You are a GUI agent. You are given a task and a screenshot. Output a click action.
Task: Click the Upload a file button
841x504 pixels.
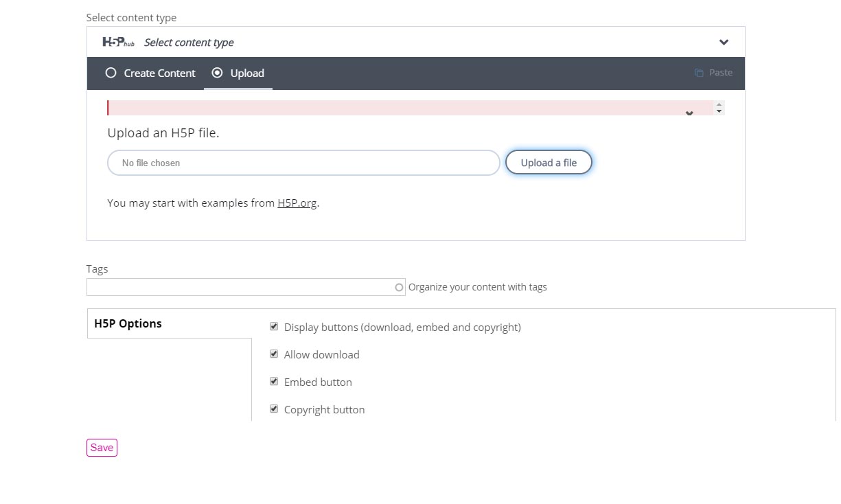point(549,162)
